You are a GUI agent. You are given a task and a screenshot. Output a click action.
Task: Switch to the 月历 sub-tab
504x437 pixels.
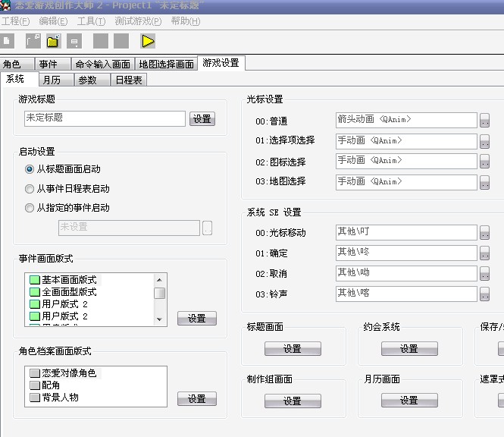(56, 80)
